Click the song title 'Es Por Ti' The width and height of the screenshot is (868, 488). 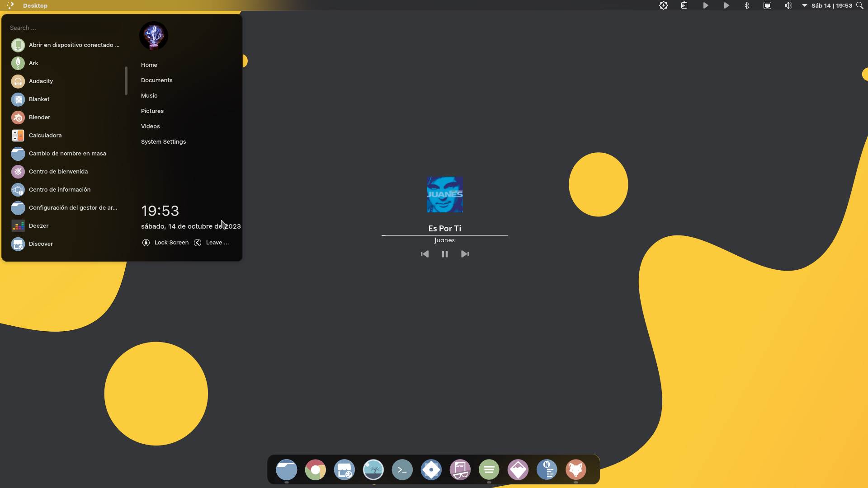coord(445,229)
